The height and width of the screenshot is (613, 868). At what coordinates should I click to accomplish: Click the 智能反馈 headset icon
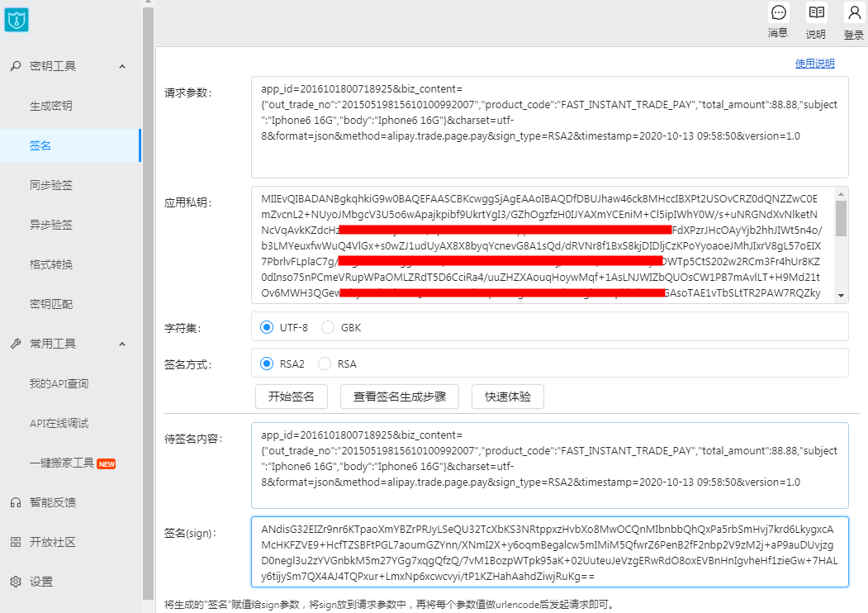tap(16, 502)
